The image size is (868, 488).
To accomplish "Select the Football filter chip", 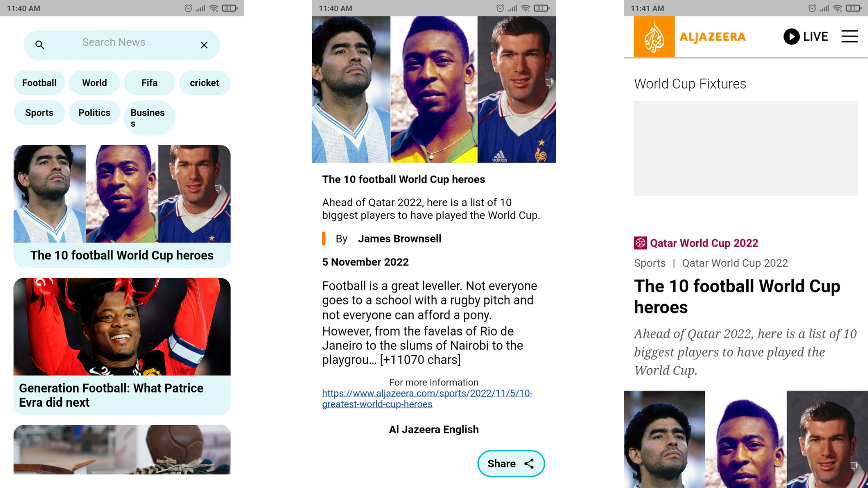I will pyautogui.click(x=39, y=83).
